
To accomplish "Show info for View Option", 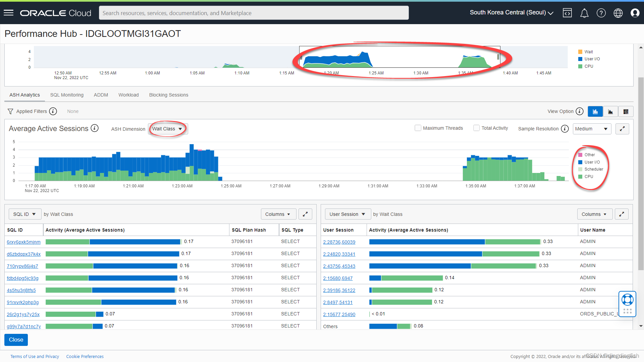I will 580,111.
